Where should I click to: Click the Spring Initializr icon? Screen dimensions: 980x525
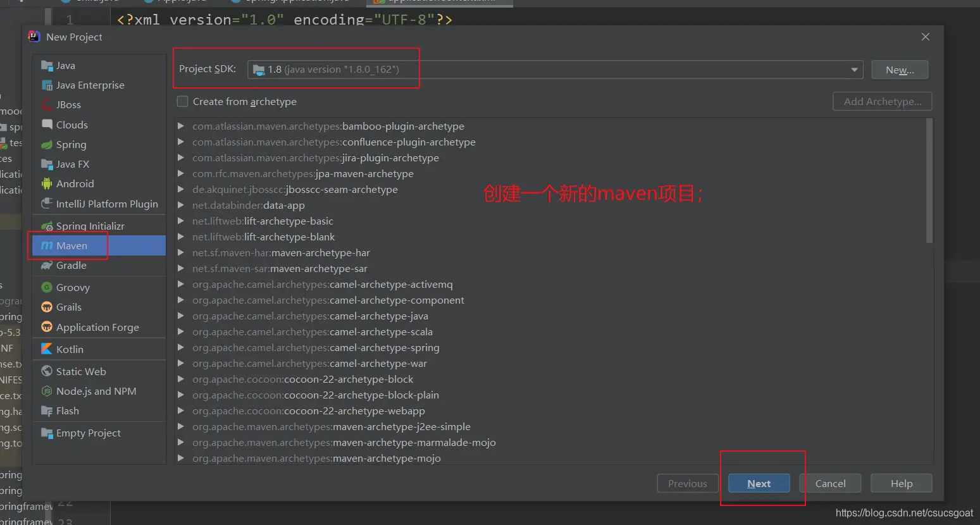(x=47, y=226)
